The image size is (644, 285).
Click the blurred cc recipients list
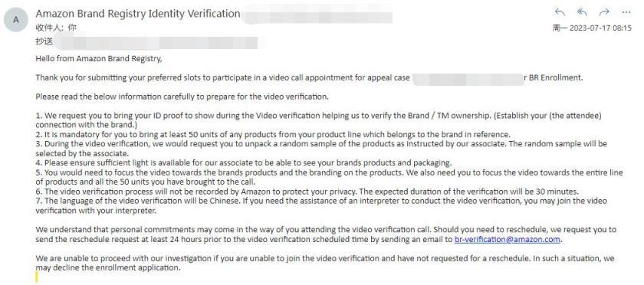pyautogui.click(x=157, y=42)
